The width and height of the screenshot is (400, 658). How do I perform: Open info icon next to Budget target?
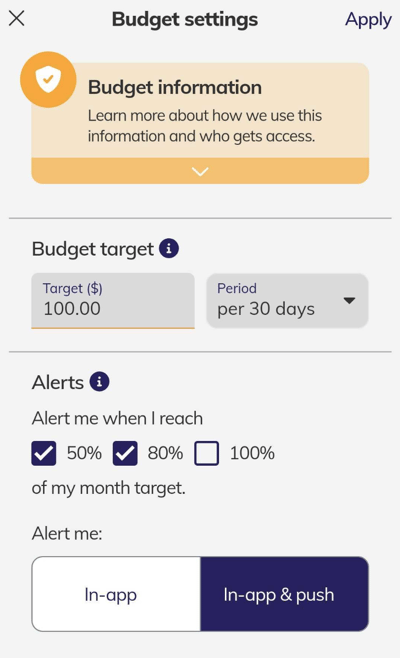pos(169,249)
